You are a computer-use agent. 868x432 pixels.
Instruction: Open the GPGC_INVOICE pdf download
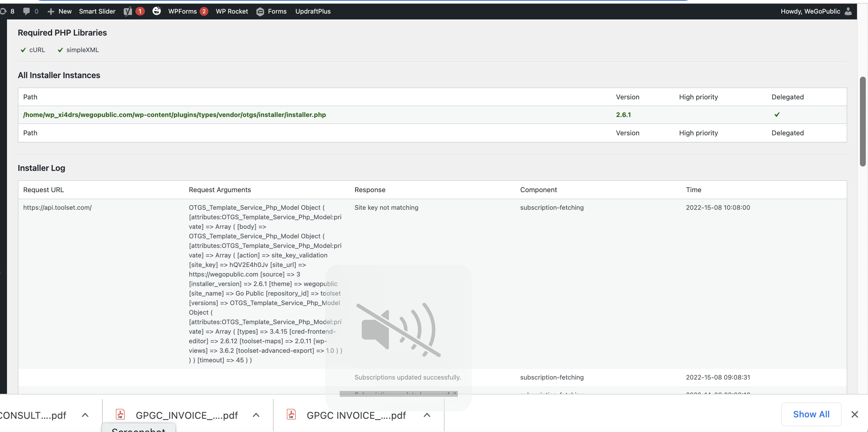187,415
